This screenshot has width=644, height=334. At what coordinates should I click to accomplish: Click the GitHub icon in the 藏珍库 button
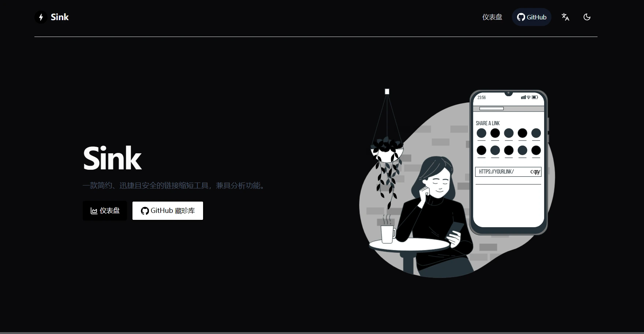coord(145,211)
